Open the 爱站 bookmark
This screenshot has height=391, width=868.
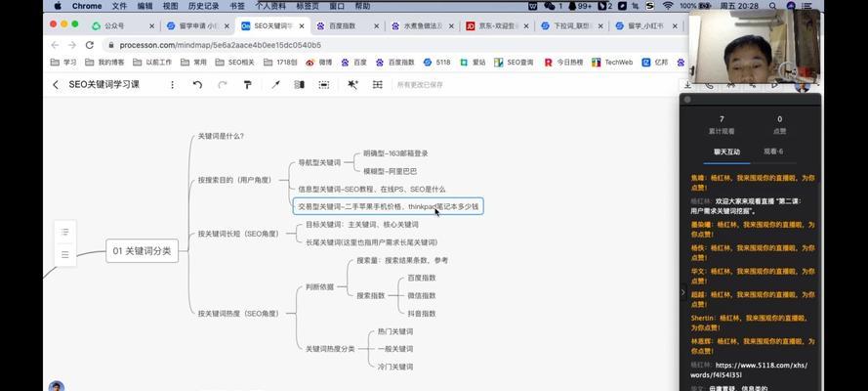click(x=473, y=63)
